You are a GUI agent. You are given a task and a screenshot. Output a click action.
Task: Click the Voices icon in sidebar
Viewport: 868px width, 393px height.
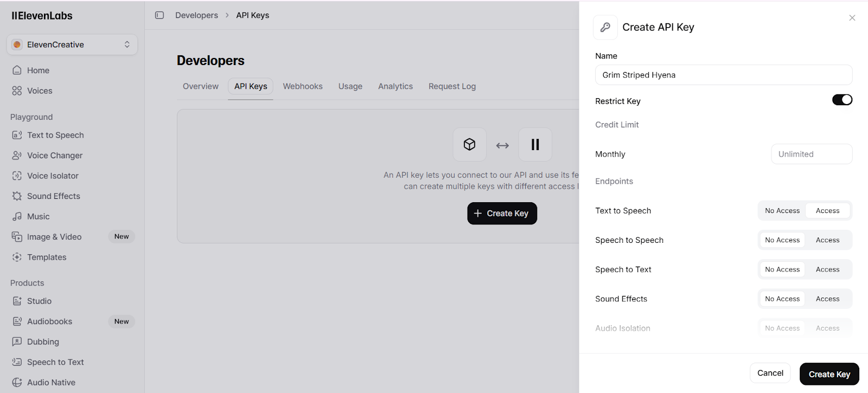pos(17,91)
